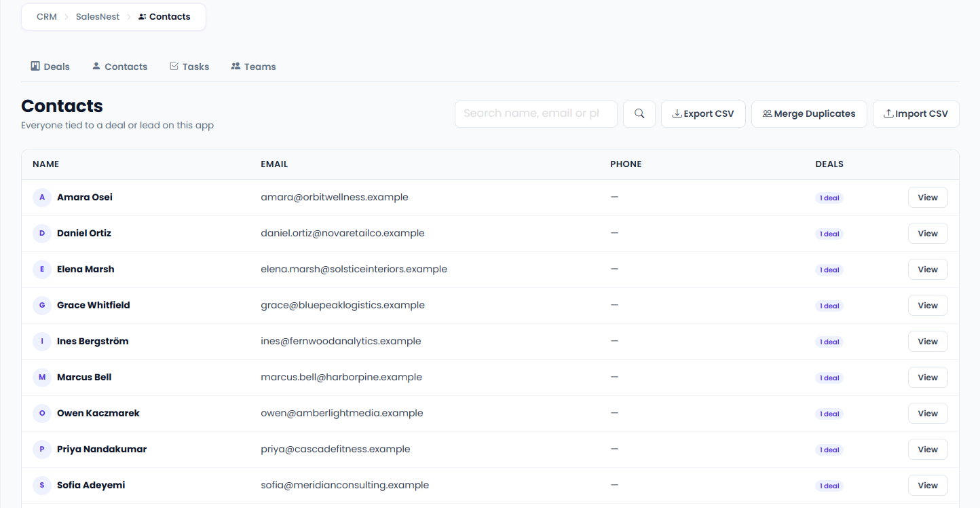
Task: Click Daniel Ortiz's avatar icon
Action: pos(42,234)
